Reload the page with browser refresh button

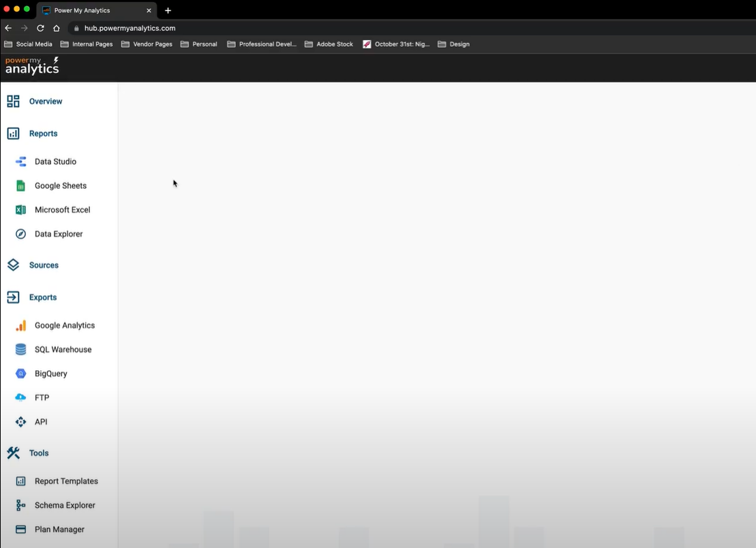click(x=40, y=28)
